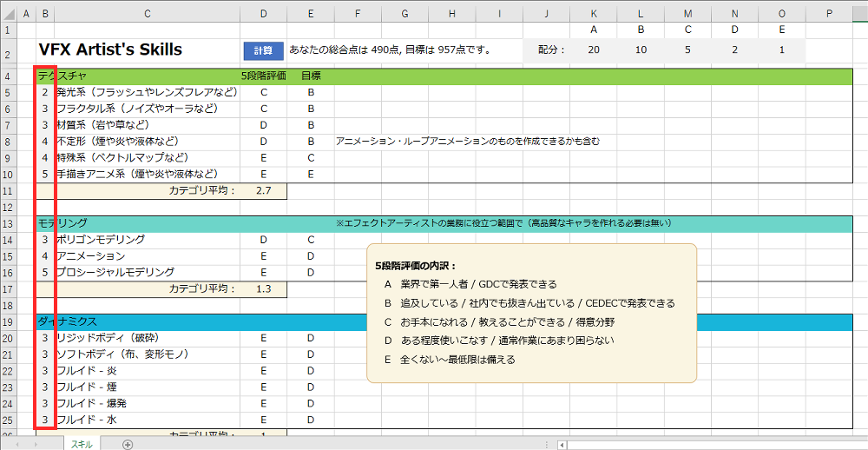Viewport: 868px width, 450px height.
Task: Select the row 25 header
Action: pyautogui.click(x=9, y=420)
